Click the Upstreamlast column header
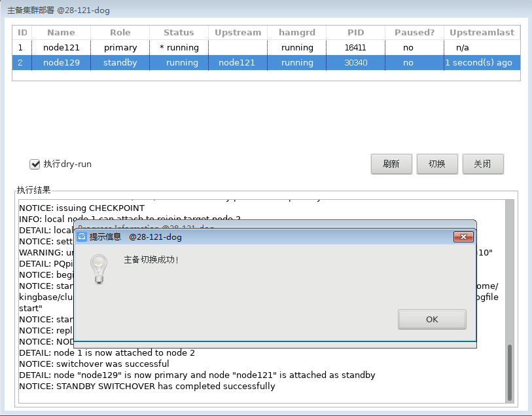 click(x=482, y=33)
